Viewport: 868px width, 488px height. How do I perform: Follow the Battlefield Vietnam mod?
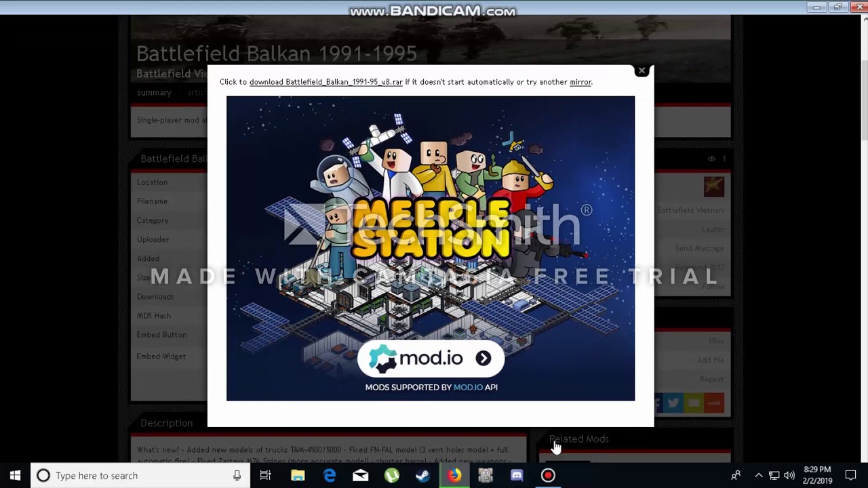[712, 286]
